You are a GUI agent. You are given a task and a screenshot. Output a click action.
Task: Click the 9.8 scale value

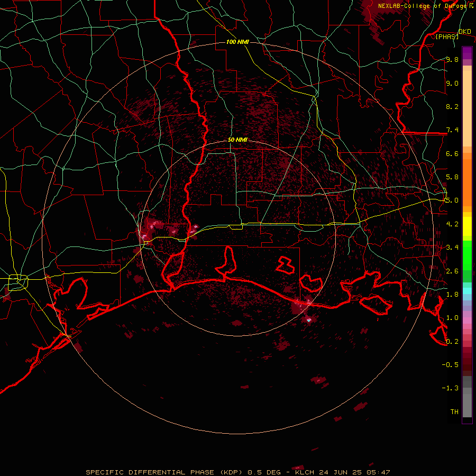click(x=452, y=59)
